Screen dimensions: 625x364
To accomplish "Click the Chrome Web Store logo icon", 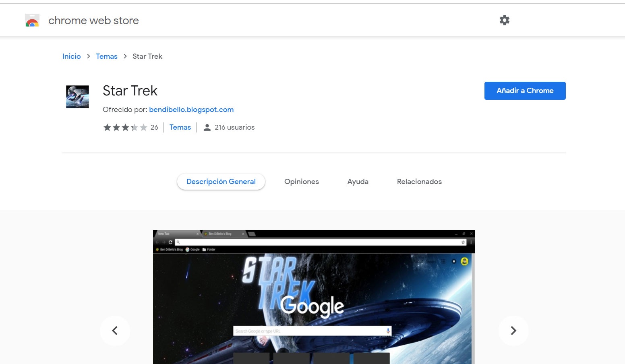I will pyautogui.click(x=32, y=20).
